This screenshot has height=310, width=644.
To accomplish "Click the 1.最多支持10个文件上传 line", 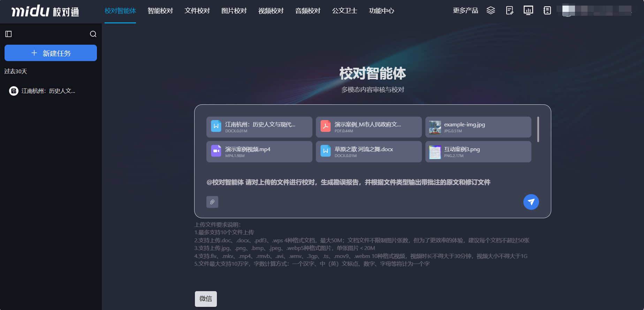I will [224, 232].
